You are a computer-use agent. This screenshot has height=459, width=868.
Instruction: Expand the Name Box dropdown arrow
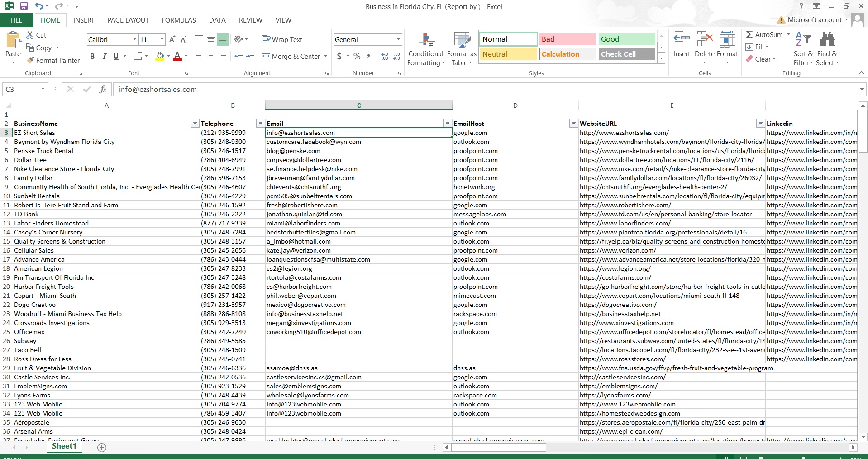(43, 89)
